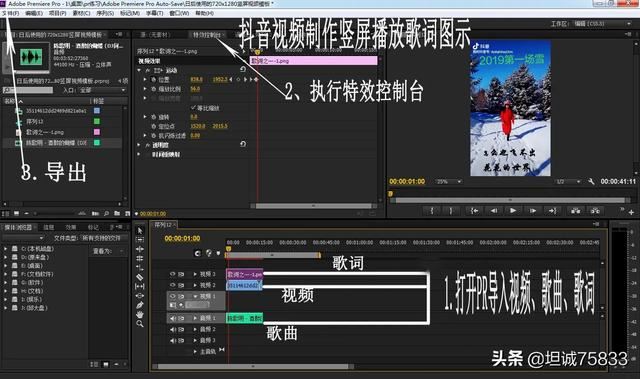This screenshot has width=640, height=379.
Task: Reset the 运动 motion effect
Action: coord(243,70)
